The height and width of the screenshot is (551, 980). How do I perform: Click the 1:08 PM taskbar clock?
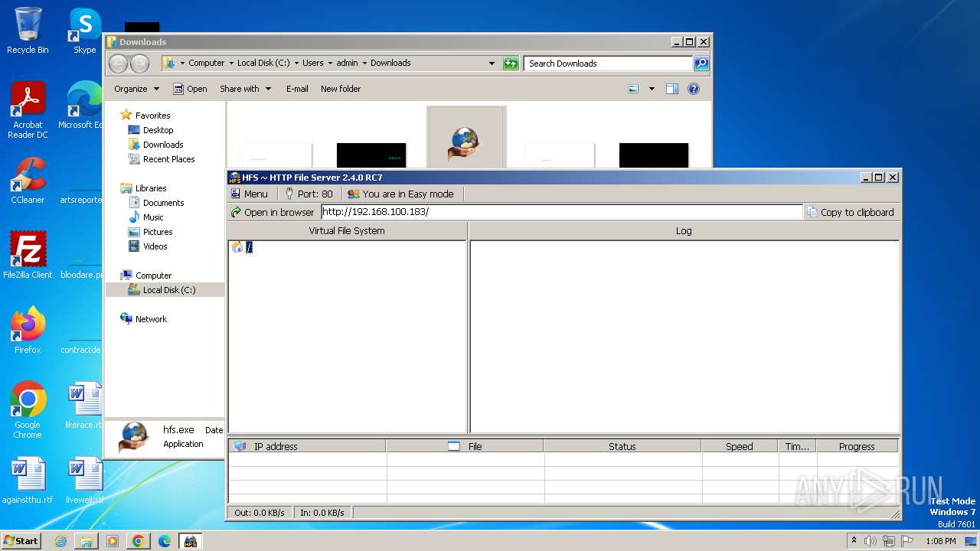point(940,541)
